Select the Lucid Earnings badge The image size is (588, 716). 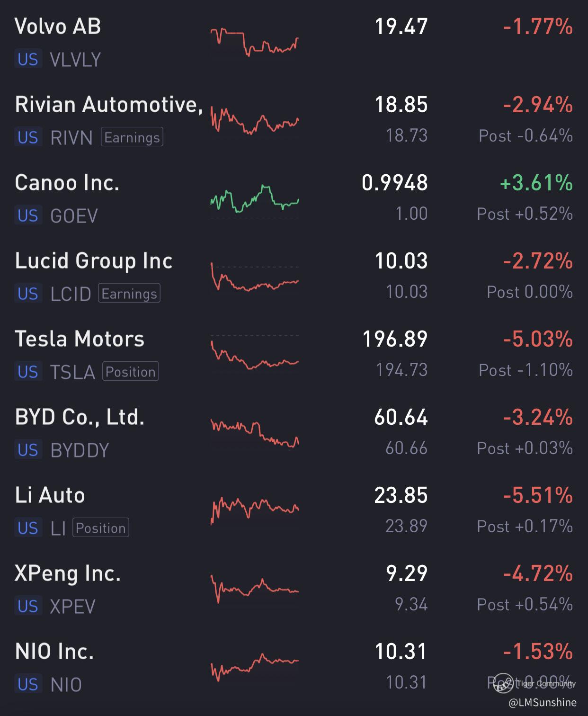tap(129, 294)
